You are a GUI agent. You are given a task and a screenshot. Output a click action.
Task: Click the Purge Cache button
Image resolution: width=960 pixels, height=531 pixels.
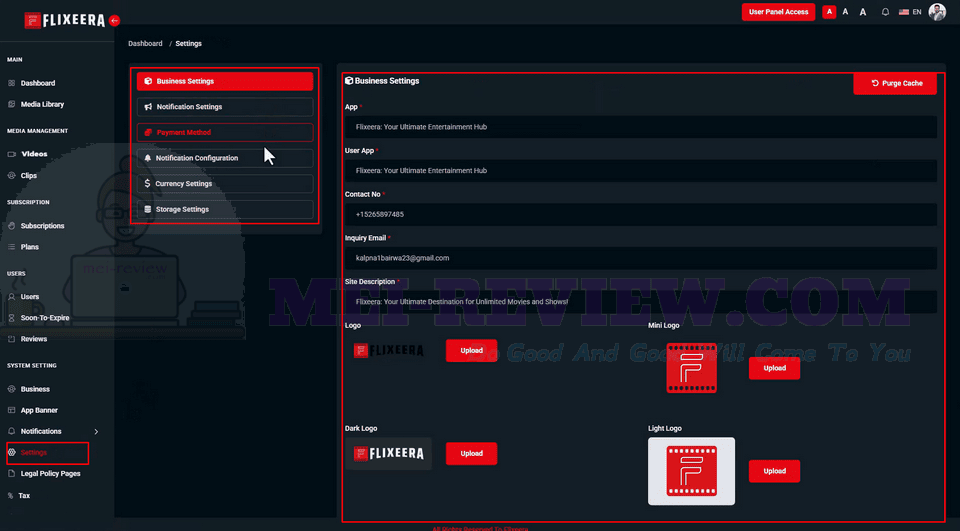[x=894, y=83]
